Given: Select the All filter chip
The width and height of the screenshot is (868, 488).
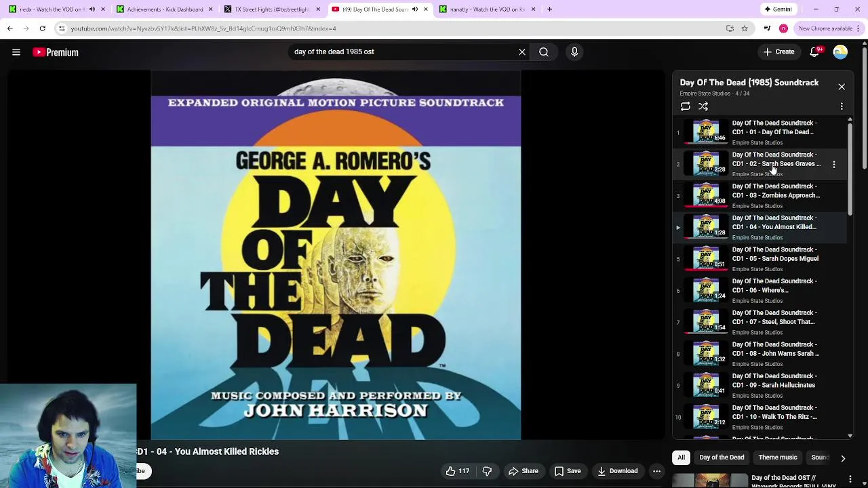Looking at the screenshot, I should click(x=681, y=457).
